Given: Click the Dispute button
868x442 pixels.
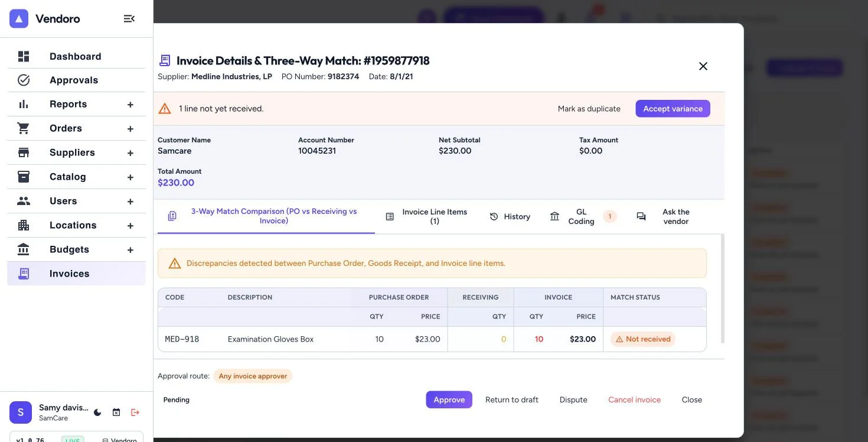Looking at the screenshot, I should pos(573,399).
